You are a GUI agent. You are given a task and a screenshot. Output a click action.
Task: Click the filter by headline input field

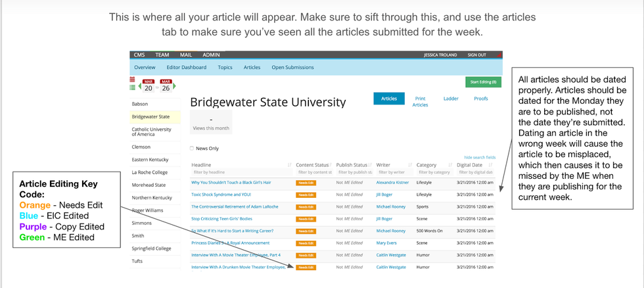(240, 172)
